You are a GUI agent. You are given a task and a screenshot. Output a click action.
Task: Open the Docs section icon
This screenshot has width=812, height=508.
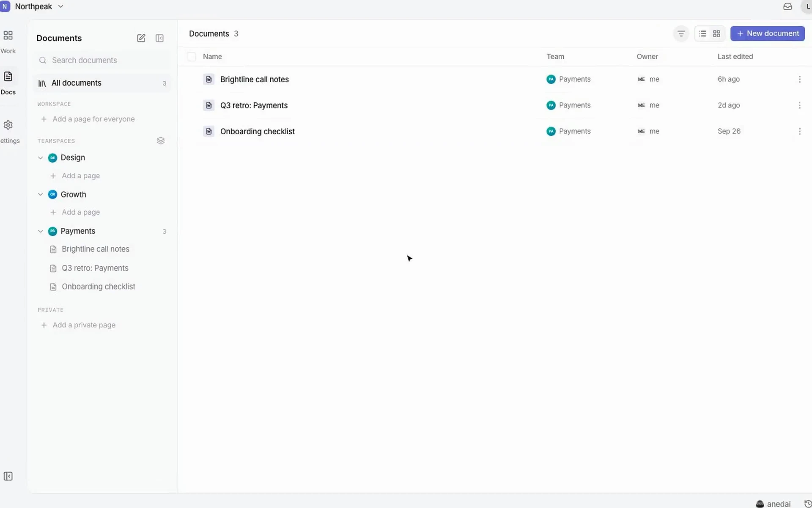click(x=8, y=77)
